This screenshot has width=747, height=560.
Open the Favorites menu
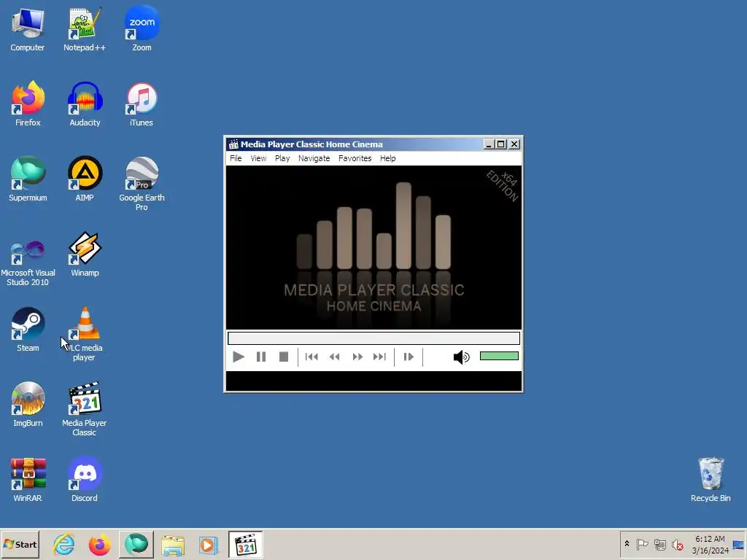[355, 158]
